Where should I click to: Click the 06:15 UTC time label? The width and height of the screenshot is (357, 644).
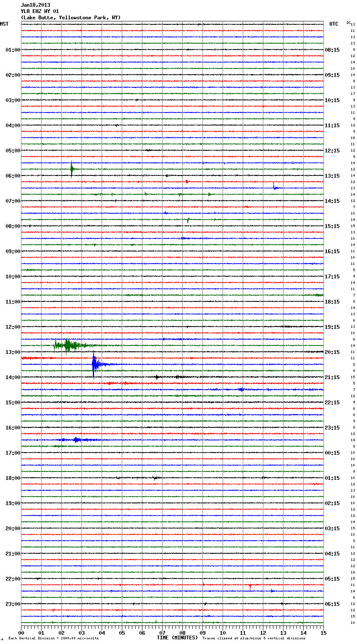(x=332, y=604)
